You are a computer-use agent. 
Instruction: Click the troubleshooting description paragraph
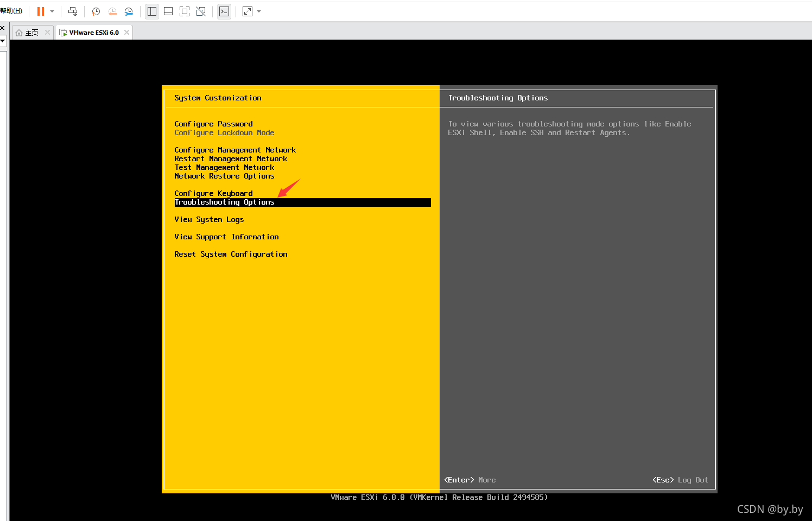coord(569,129)
